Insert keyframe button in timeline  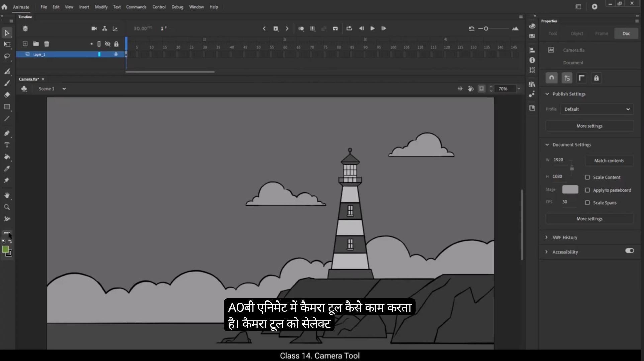pyautogui.click(x=276, y=29)
